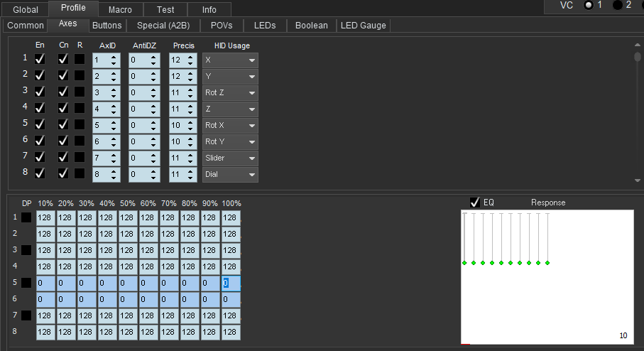Uncheck the En checkbox for axis 1
This screenshot has height=351, width=644.
[x=40, y=59]
